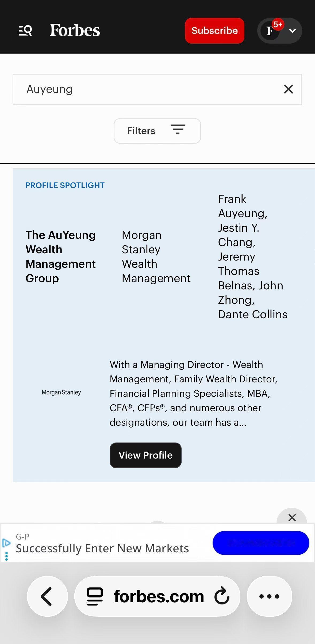Tap the ad options three-dots icon
Image resolution: width=315 pixels, height=644 pixels.
(6, 556)
